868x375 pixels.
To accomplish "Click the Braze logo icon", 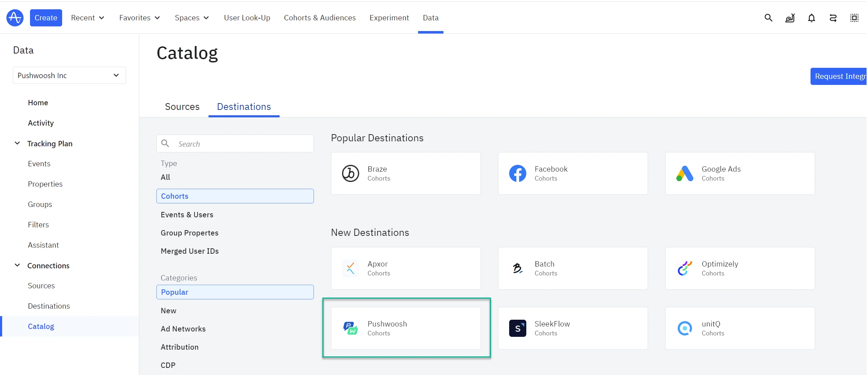I will click(350, 174).
